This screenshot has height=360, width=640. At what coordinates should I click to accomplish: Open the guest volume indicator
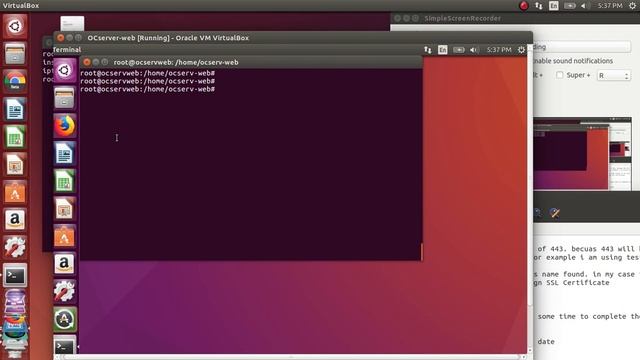click(473, 50)
